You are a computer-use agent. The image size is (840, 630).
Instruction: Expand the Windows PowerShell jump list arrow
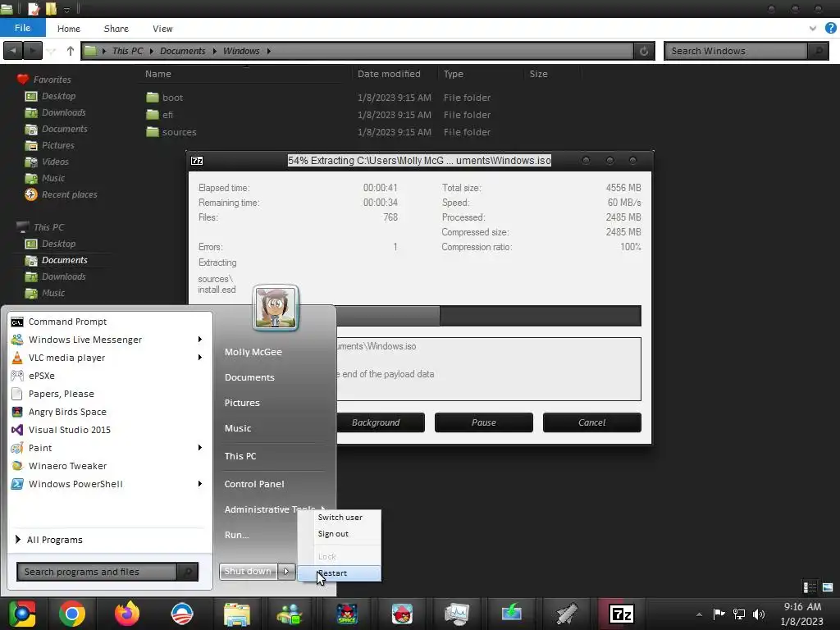click(x=200, y=484)
